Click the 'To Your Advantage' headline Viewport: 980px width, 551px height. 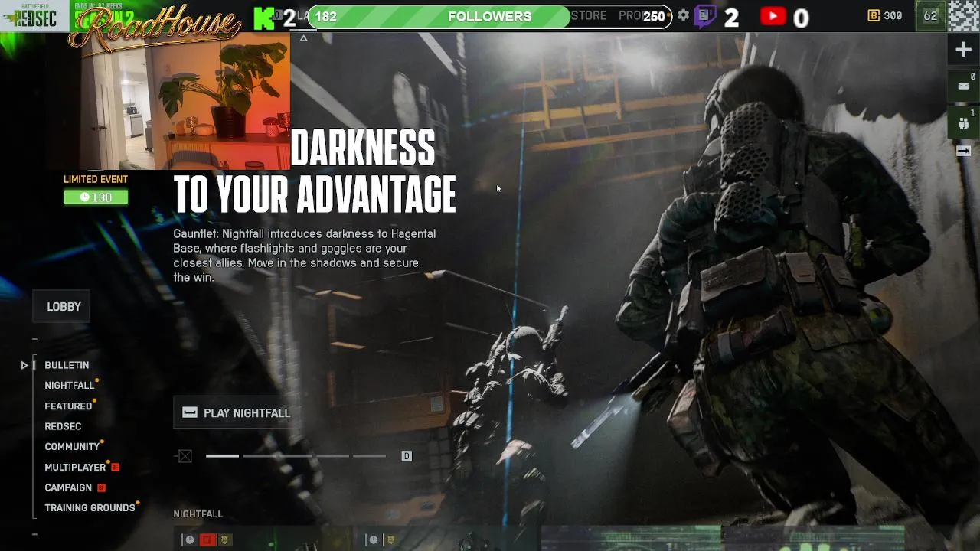tap(315, 194)
